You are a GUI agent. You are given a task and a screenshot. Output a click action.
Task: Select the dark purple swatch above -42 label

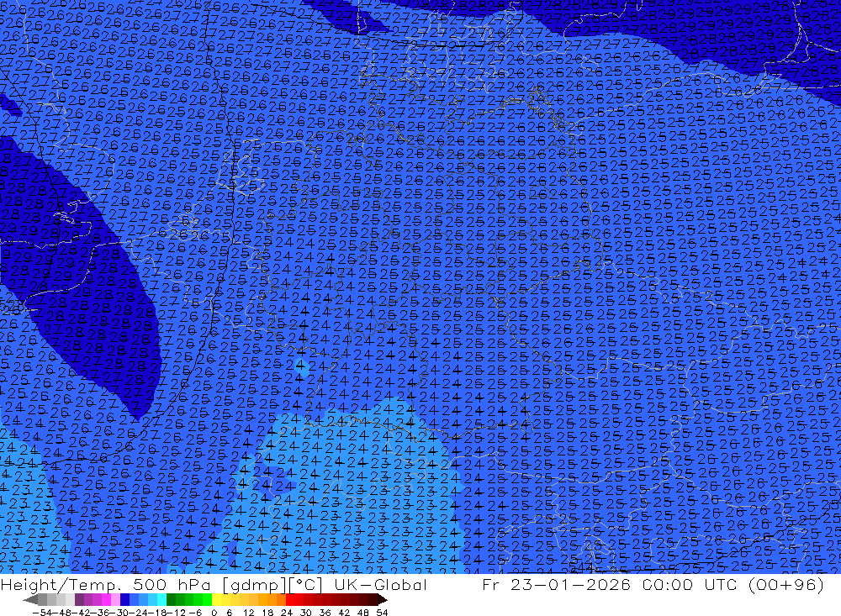79,600
